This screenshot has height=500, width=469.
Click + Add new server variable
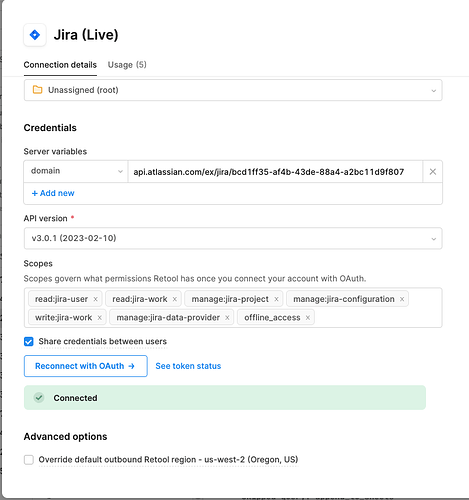53,193
